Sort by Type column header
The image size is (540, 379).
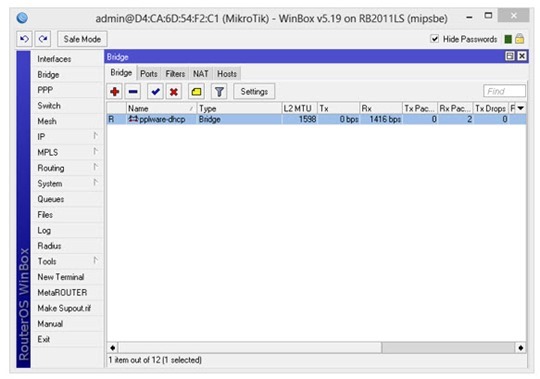(x=239, y=108)
